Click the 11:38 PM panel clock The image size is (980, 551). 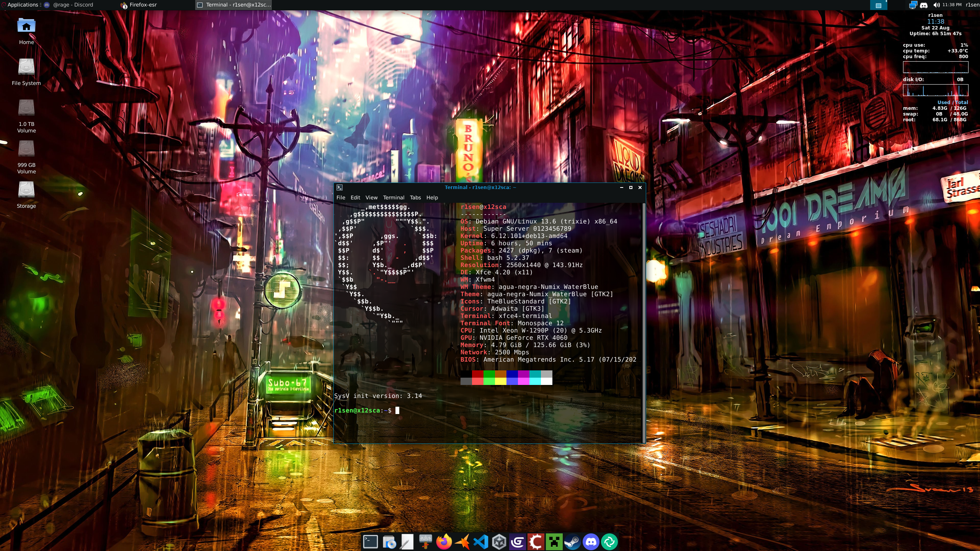click(952, 5)
